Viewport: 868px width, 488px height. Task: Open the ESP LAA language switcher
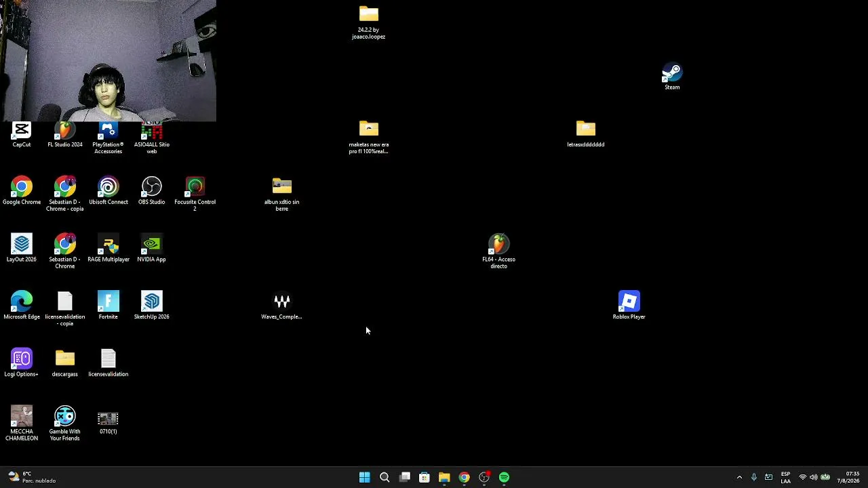[x=785, y=477]
